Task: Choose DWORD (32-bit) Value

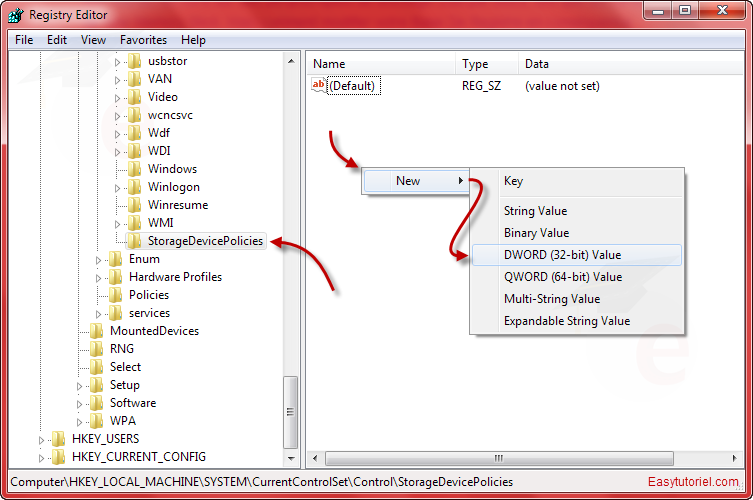Action: coord(577,255)
